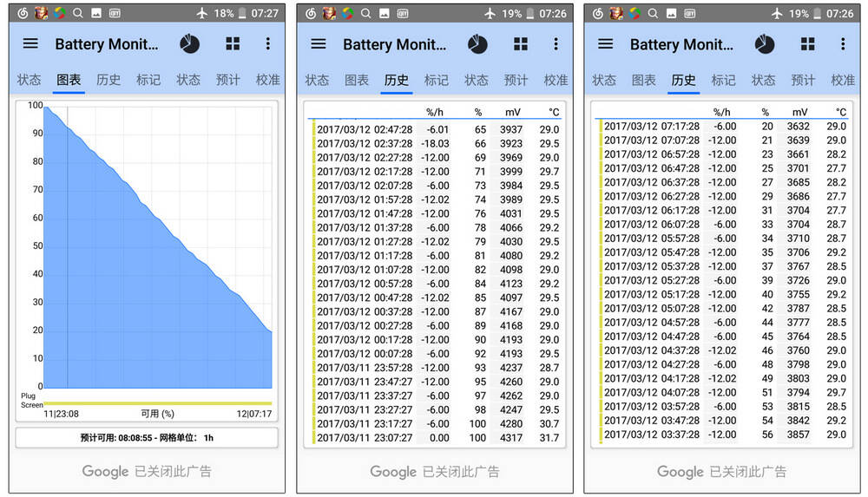
Task: Tap the grid view icon in the right screen
Action: (808, 44)
